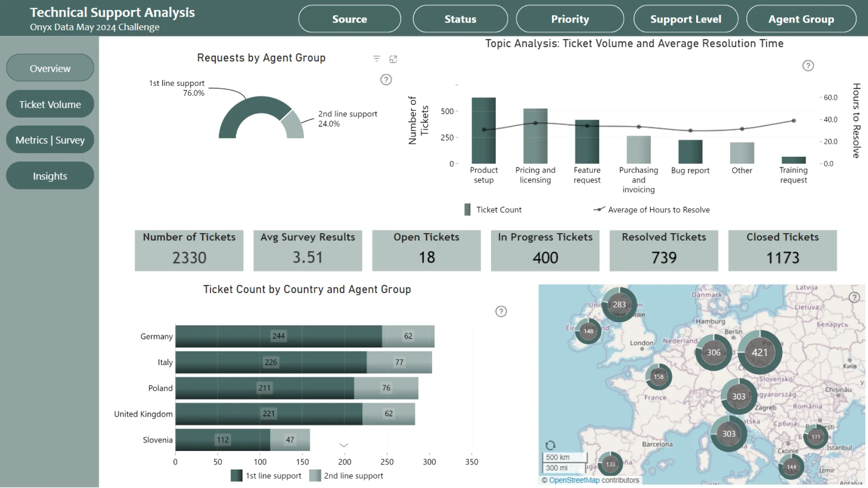Open the OpenStreetMap link
Image resolution: width=868 pixels, height=488 pixels.
tap(574, 480)
